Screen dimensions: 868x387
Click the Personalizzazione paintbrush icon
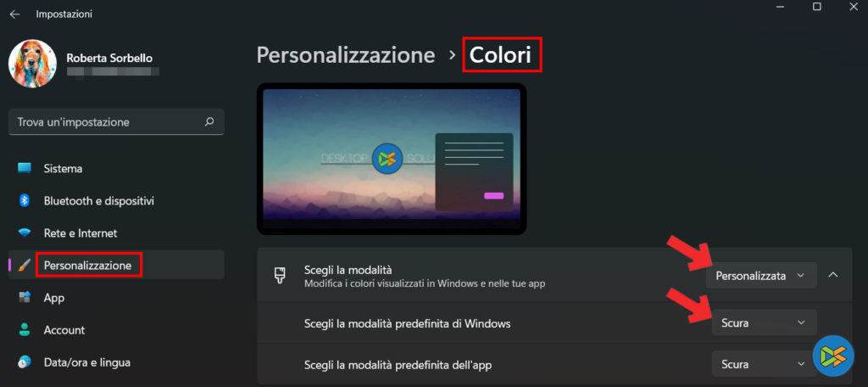25,266
